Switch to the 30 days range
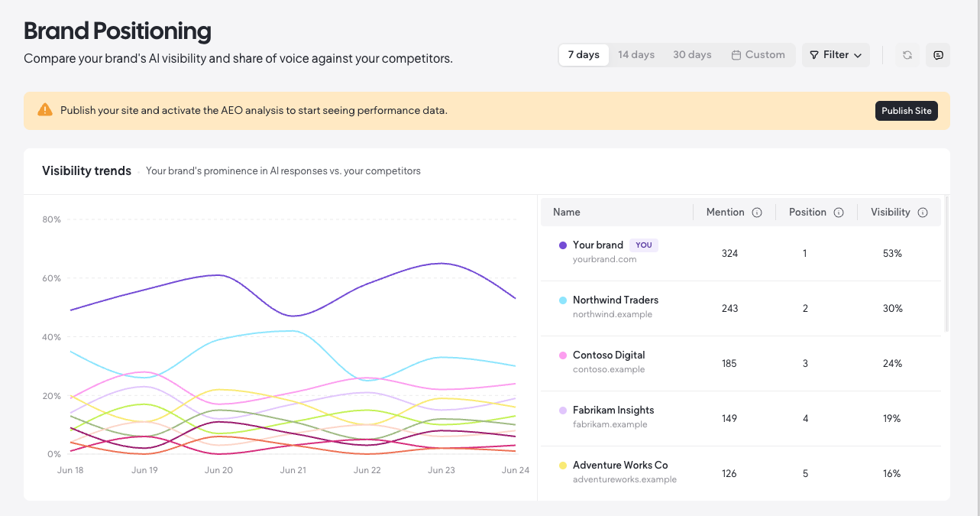The width and height of the screenshot is (980, 516). [x=692, y=55]
